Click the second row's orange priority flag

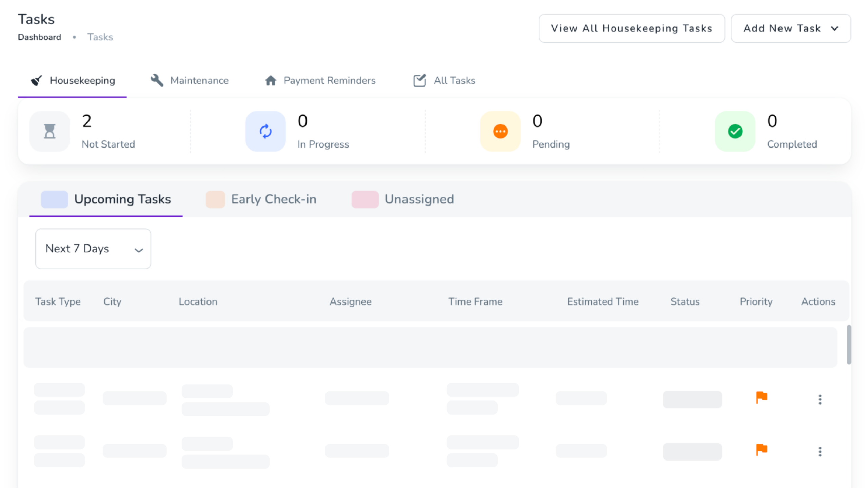click(x=761, y=450)
